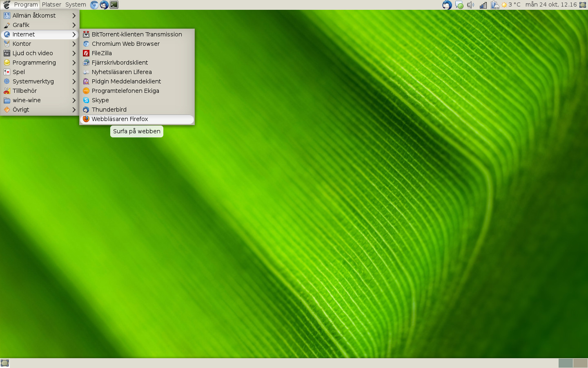The width and height of the screenshot is (588, 368).
Task: Open the chat status tray icon
Action: (459, 5)
